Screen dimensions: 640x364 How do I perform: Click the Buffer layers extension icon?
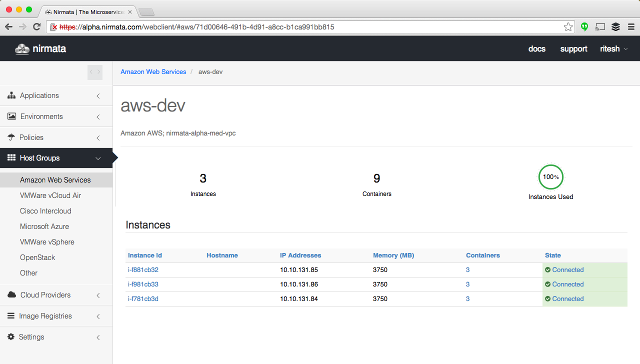click(615, 27)
